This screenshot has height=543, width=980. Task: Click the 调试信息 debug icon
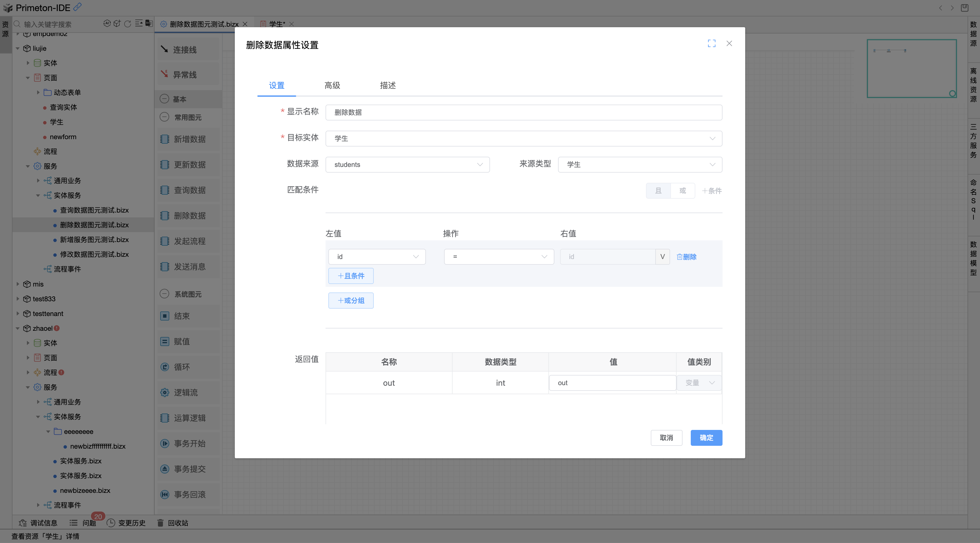23,523
